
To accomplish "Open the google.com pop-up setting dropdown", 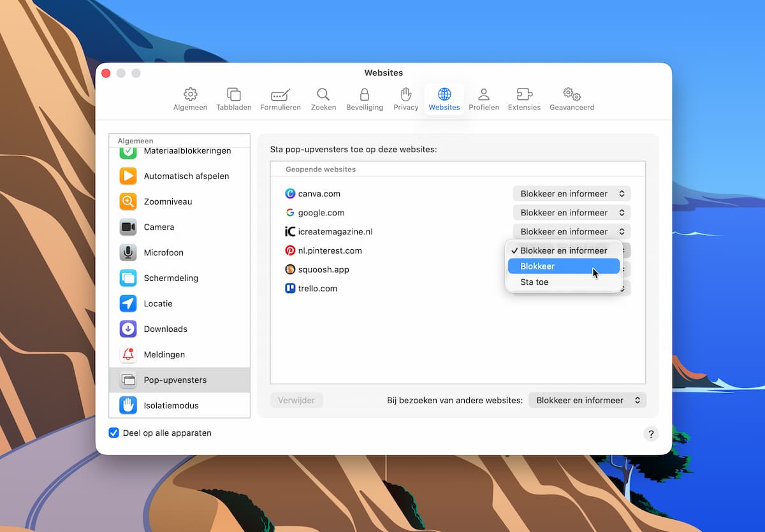I will click(572, 213).
